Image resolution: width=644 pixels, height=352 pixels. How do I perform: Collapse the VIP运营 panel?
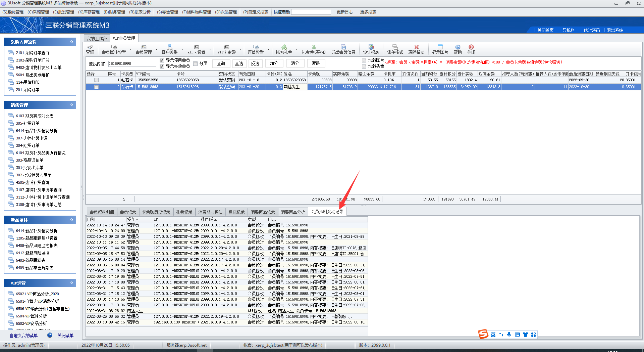click(x=71, y=283)
